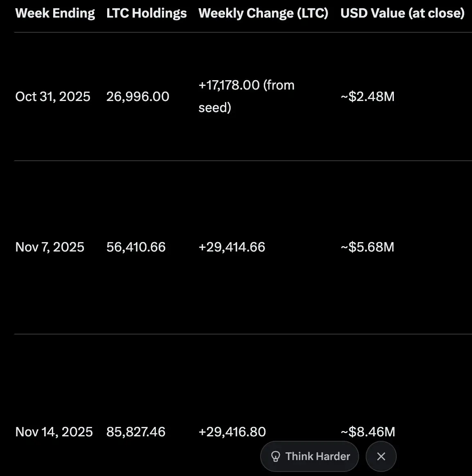Click the +29,416.80 weekly change cell
472x476 pixels.
232,432
